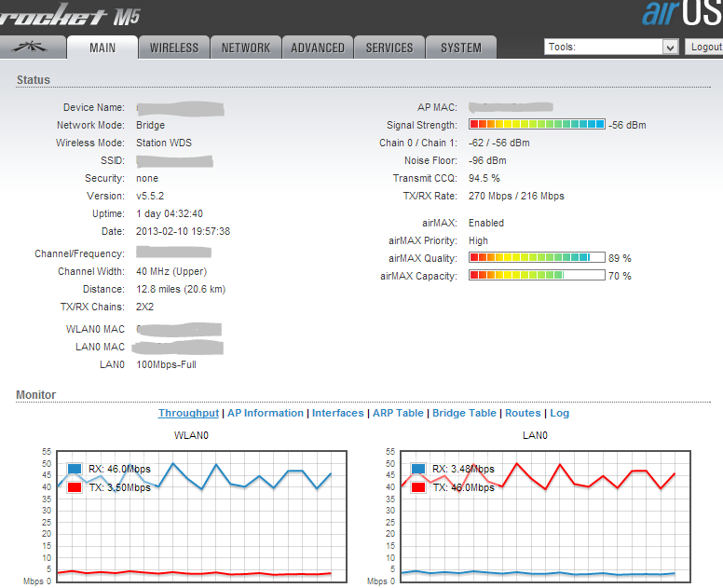Screen dimensions: 723x588
Task: Click the Logout button
Action: click(x=705, y=47)
